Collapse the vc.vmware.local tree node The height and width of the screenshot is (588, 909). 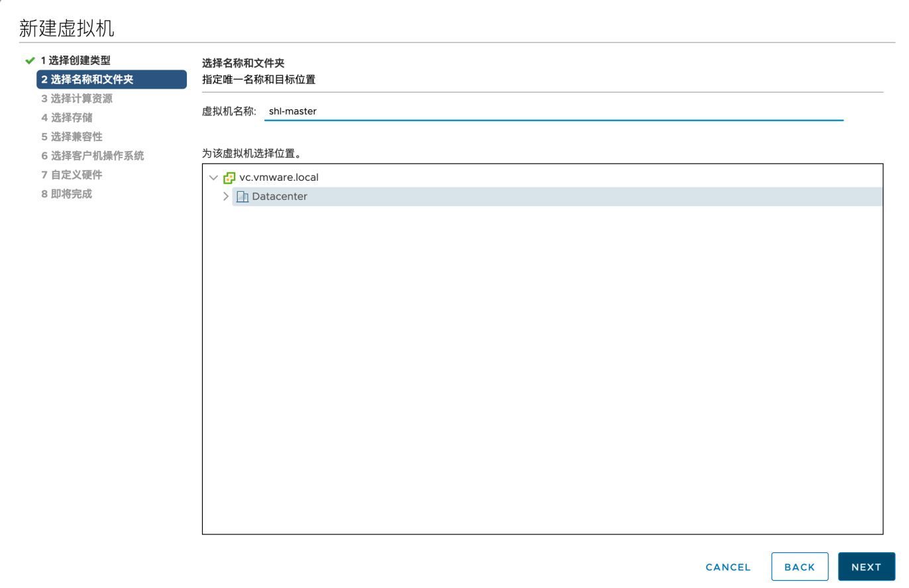point(213,177)
